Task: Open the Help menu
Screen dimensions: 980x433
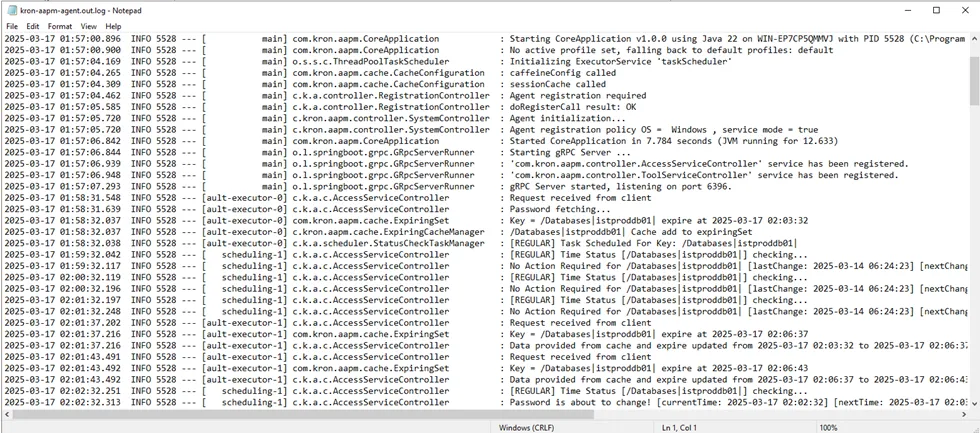Action: coord(113,27)
